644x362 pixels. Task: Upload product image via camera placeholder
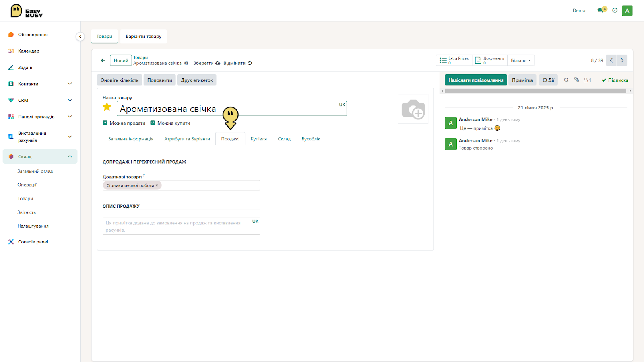(413, 109)
